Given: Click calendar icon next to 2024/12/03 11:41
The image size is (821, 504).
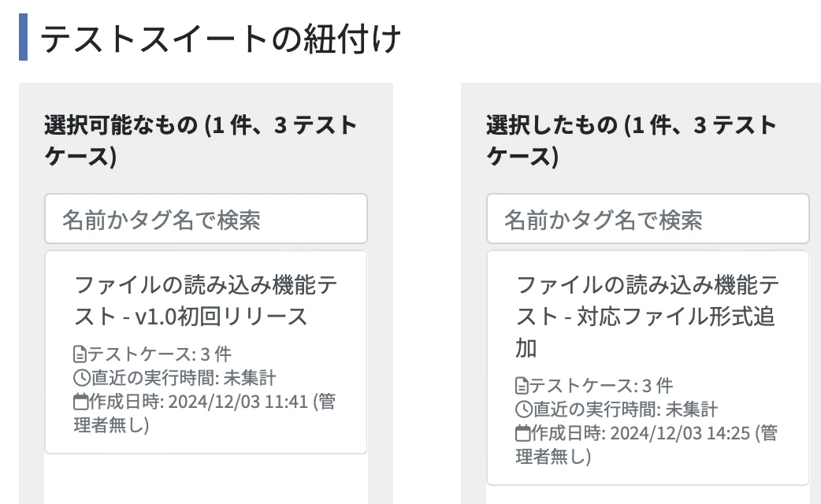Looking at the screenshot, I should tap(80, 402).
